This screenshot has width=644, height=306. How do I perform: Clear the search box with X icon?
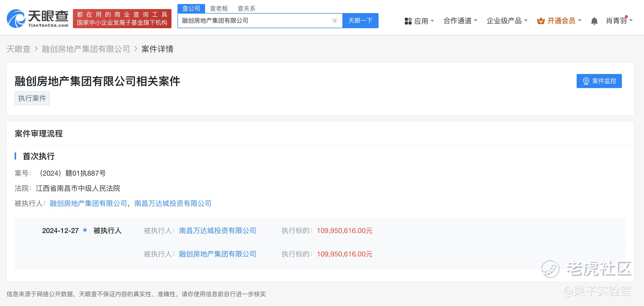click(335, 21)
